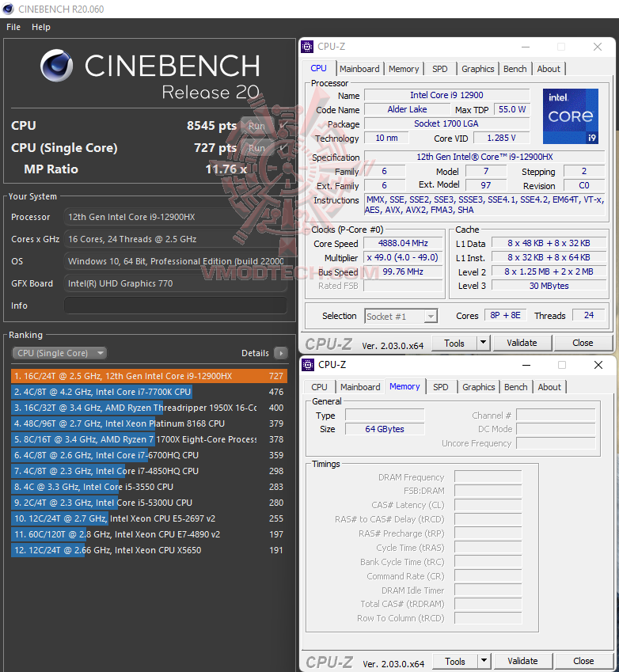Click the GFX Board field Intel UHD Graphics 770
The height and width of the screenshot is (672, 619).
(x=175, y=283)
